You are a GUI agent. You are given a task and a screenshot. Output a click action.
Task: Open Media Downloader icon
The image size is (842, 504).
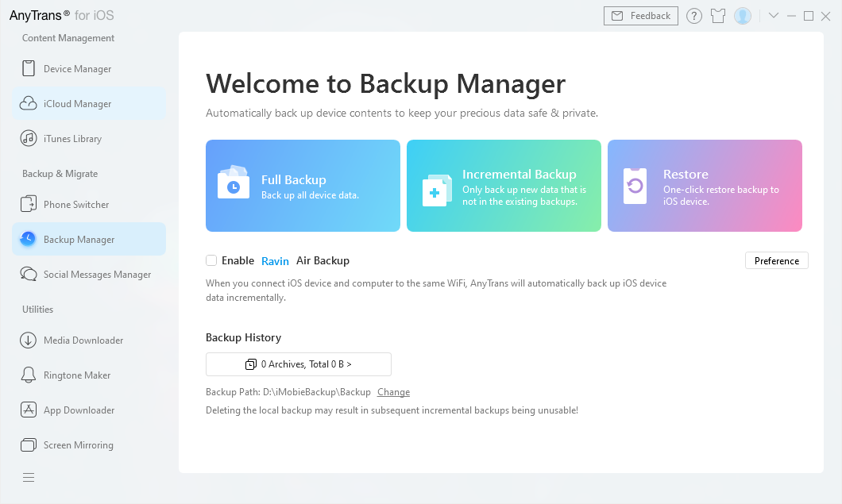pyautogui.click(x=29, y=340)
